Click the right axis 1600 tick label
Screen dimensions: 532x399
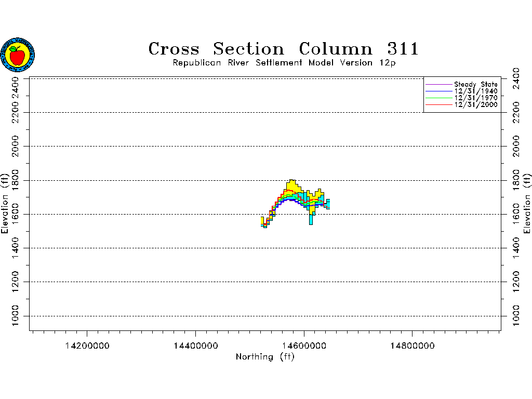pyautogui.click(x=516, y=214)
